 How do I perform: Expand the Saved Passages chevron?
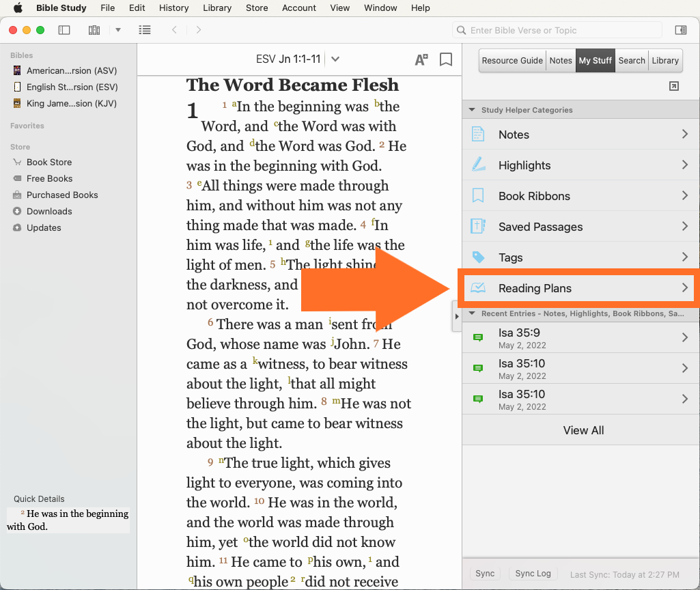coord(685,226)
